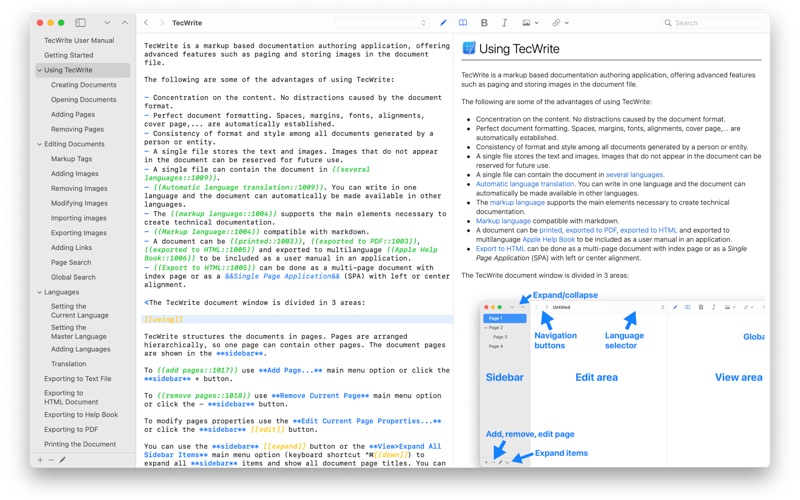800x500 pixels.
Task: Select Exporting to Help Book
Action: tap(81, 415)
